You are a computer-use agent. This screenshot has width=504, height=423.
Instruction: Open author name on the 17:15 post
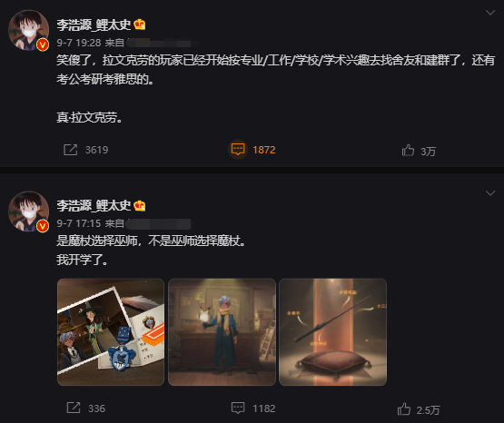tap(94, 206)
